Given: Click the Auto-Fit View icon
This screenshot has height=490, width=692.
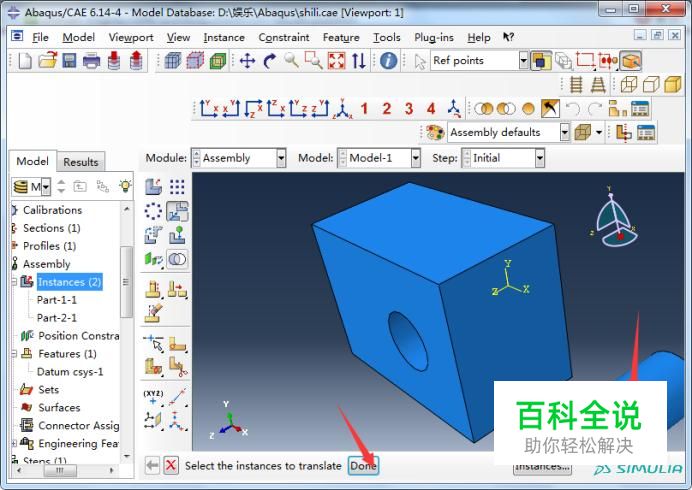Looking at the screenshot, I should [x=336, y=60].
